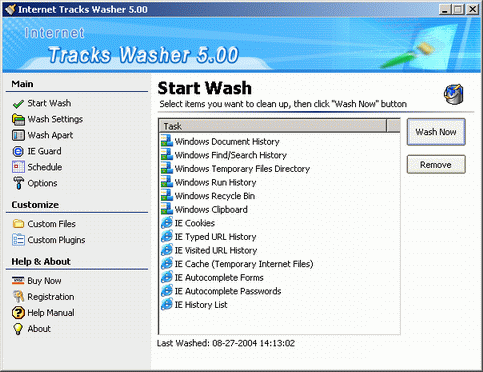Select the Windows Find/Search History text
Screen dimensions: 483x372
[x=231, y=155]
